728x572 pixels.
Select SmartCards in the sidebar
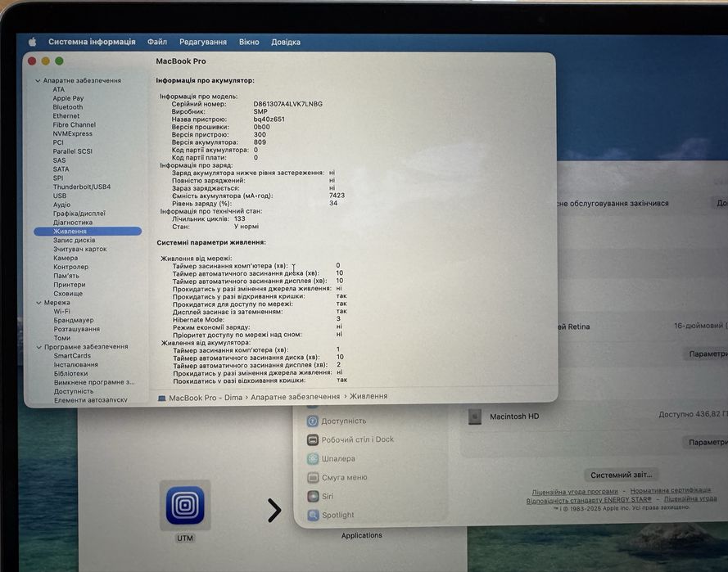click(x=72, y=356)
